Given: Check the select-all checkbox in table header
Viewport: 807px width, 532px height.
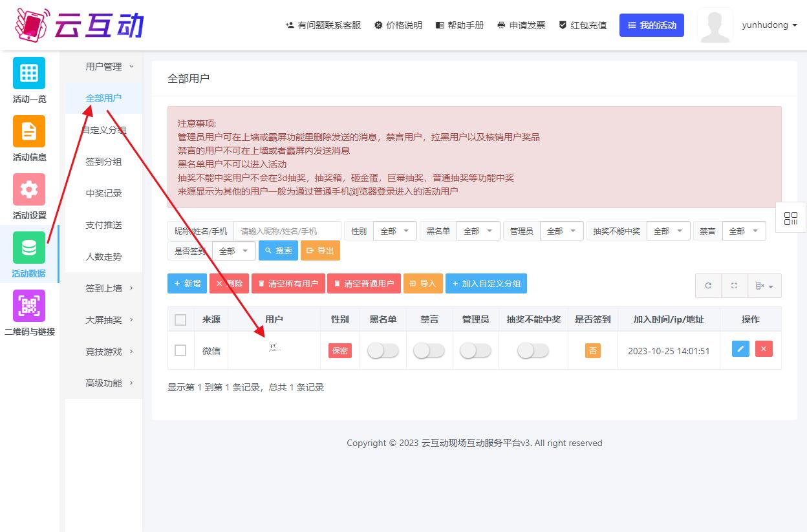Looking at the screenshot, I should tap(180, 319).
